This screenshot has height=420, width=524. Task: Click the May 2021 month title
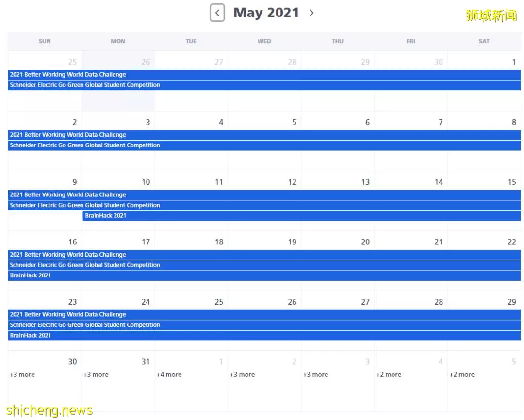click(266, 13)
